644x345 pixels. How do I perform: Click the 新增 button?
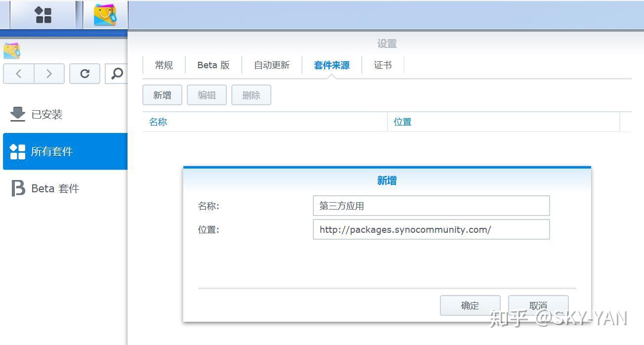pyautogui.click(x=162, y=95)
